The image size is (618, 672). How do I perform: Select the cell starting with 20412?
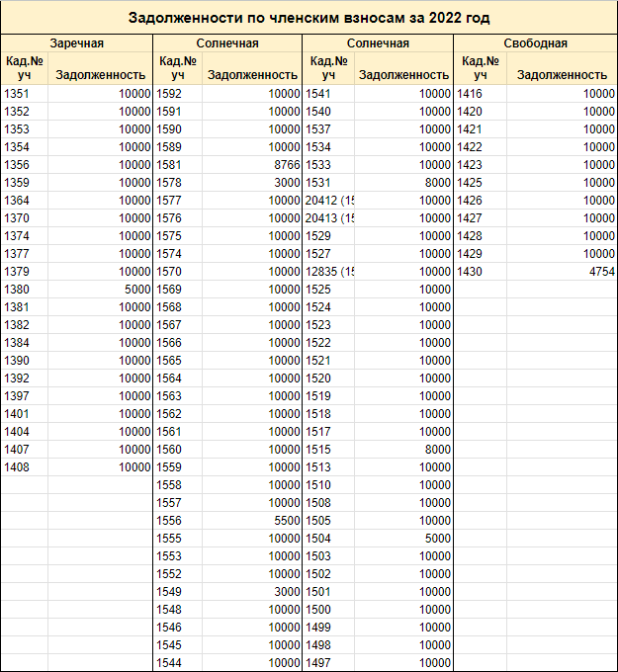(328, 201)
